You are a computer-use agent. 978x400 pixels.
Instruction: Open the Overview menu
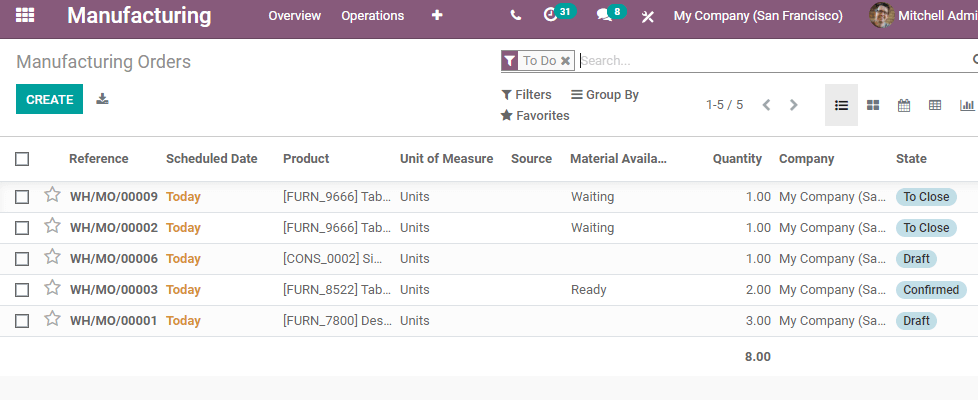(x=294, y=16)
